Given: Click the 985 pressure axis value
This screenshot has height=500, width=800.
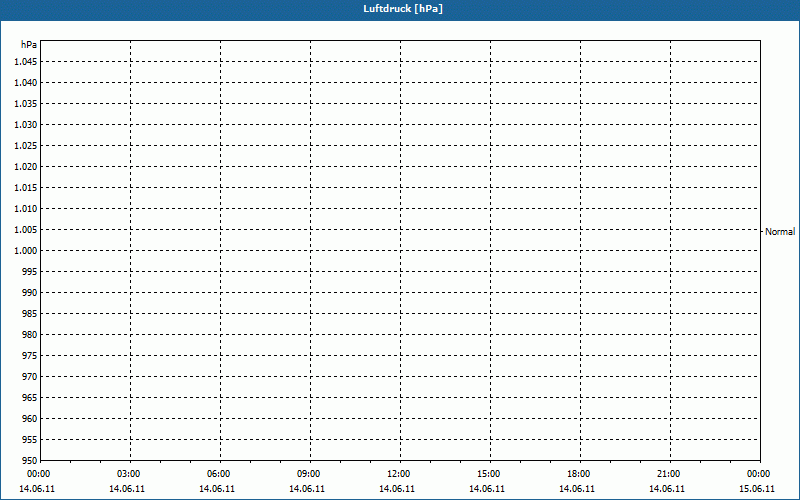Looking at the screenshot, I should (x=28, y=313).
